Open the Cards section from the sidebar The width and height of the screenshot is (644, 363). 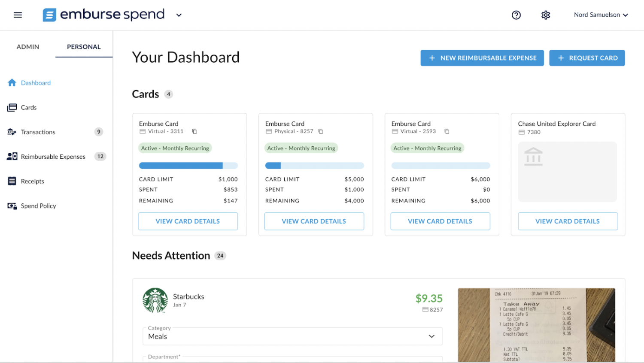pos(28,107)
